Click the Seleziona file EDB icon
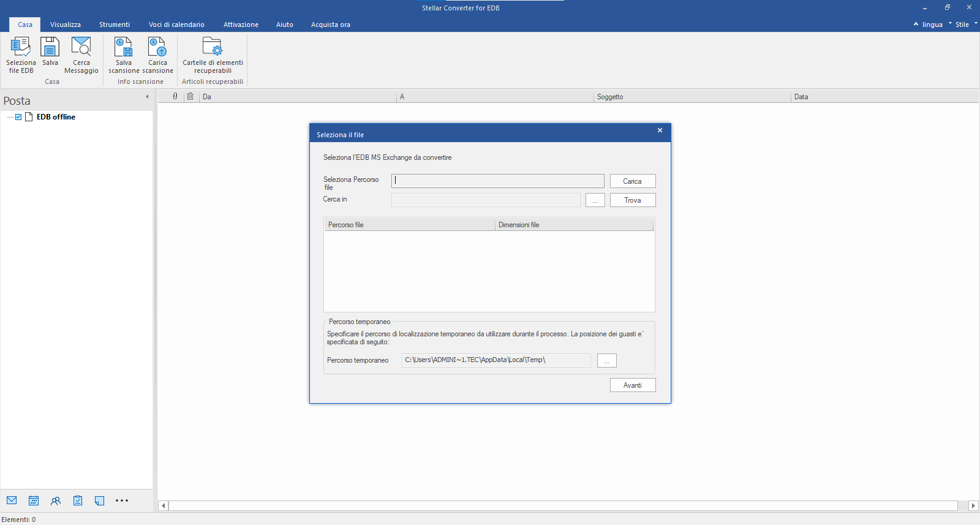Image resolution: width=980 pixels, height=525 pixels. 21,55
